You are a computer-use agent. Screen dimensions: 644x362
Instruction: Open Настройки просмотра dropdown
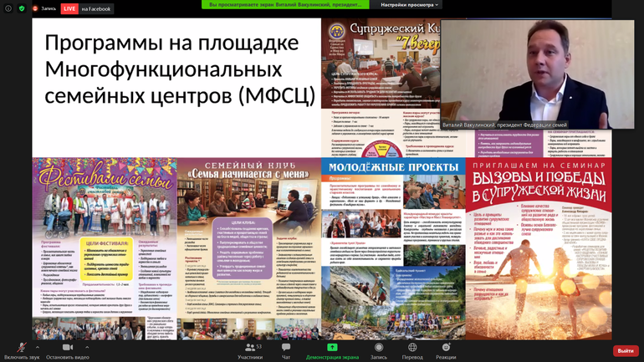pos(409,5)
